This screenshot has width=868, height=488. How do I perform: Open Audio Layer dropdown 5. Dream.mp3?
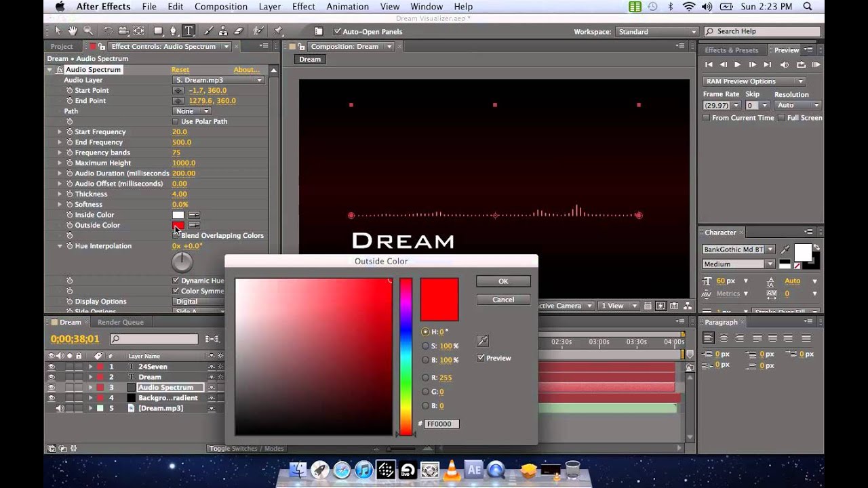[218, 80]
